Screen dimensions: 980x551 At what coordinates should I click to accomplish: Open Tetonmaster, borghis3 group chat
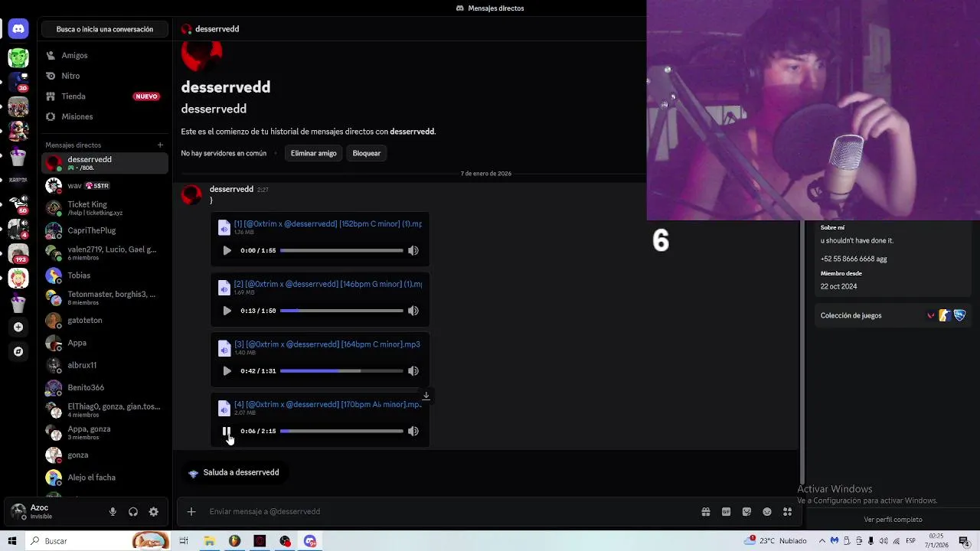tap(105, 298)
